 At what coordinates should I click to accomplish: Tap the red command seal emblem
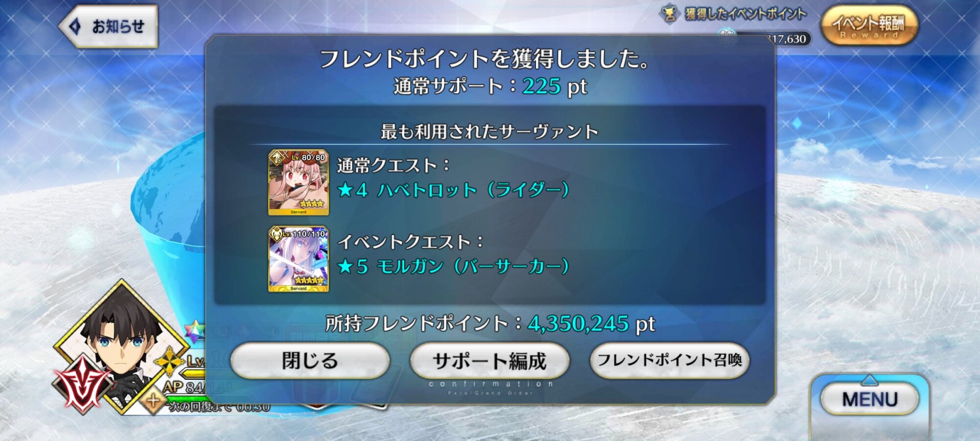click(x=82, y=383)
